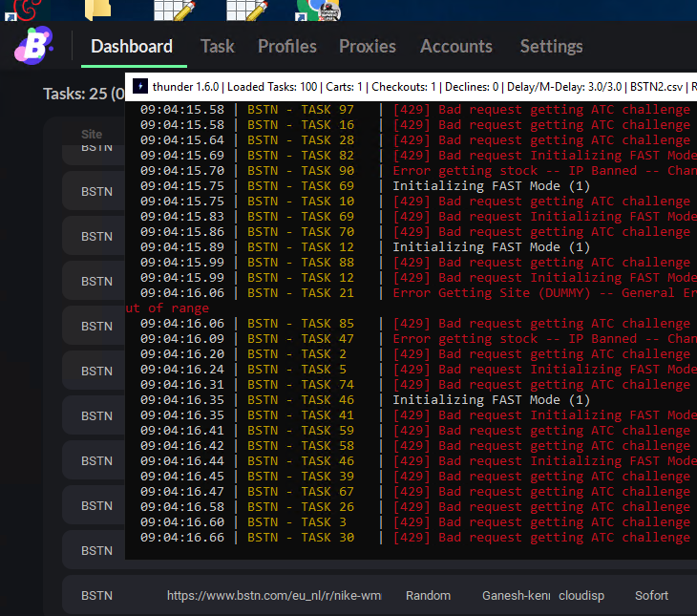Click the 'cloudisp' proxy cell
Screen dimensions: 697x616
pos(581,596)
